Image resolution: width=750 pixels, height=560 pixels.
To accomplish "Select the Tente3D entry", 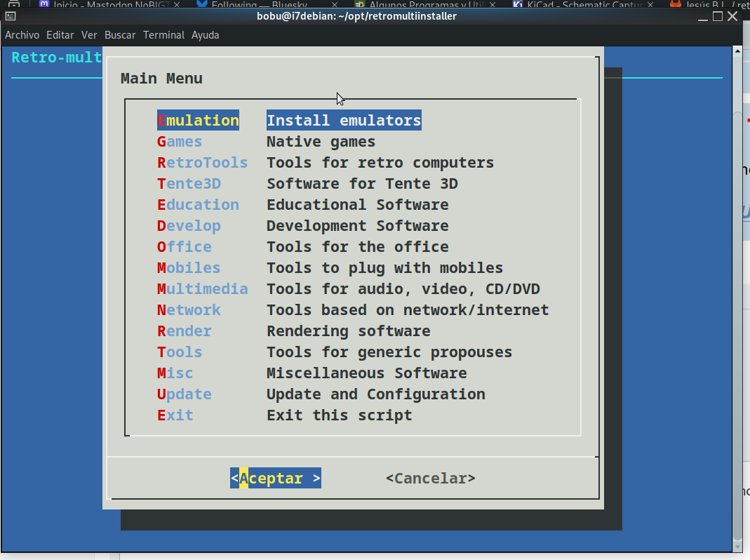I will (x=189, y=184).
